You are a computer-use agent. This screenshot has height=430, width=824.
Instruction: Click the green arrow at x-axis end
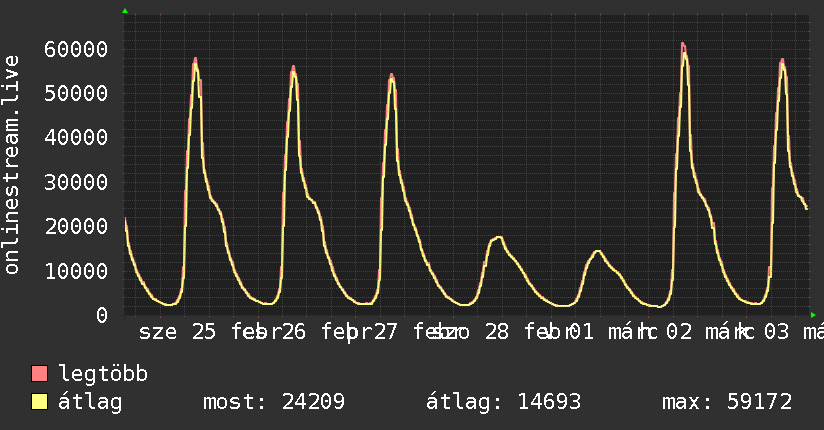[x=813, y=315]
